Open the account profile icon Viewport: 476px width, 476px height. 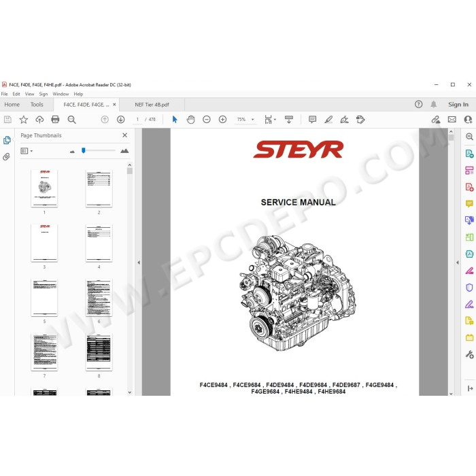(x=468, y=120)
